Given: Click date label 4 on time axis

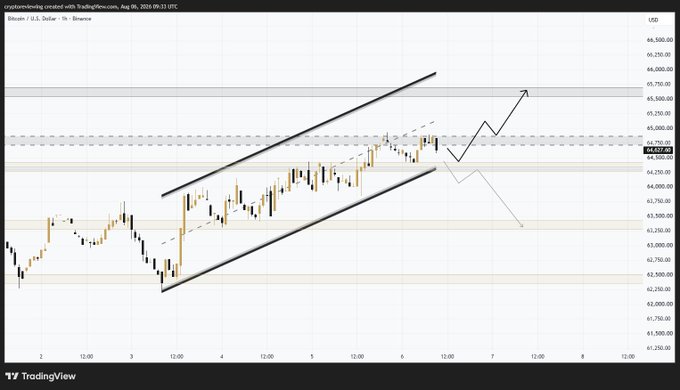Looking at the screenshot, I should click(x=222, y=357).
